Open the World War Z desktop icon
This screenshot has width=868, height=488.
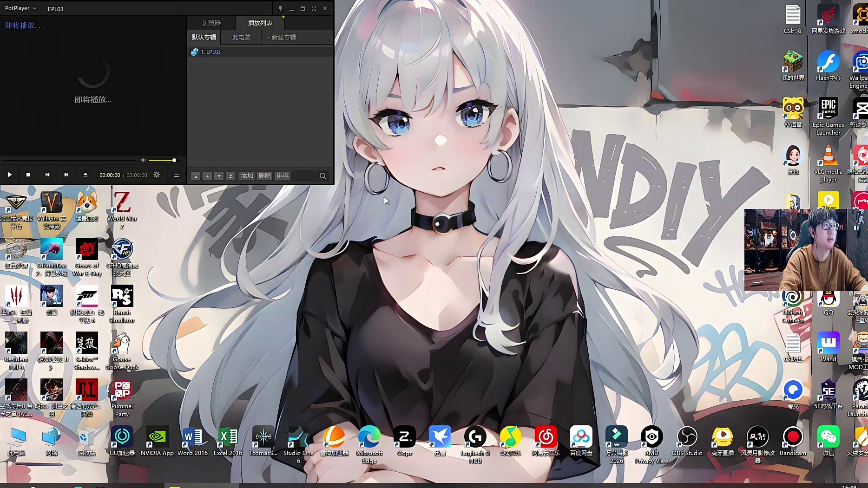pos(122,210)
